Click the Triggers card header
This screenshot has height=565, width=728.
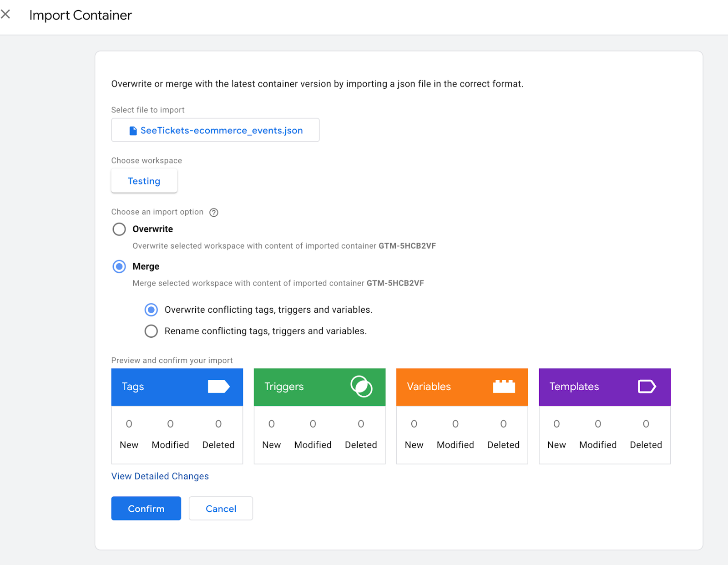(319, 387)
